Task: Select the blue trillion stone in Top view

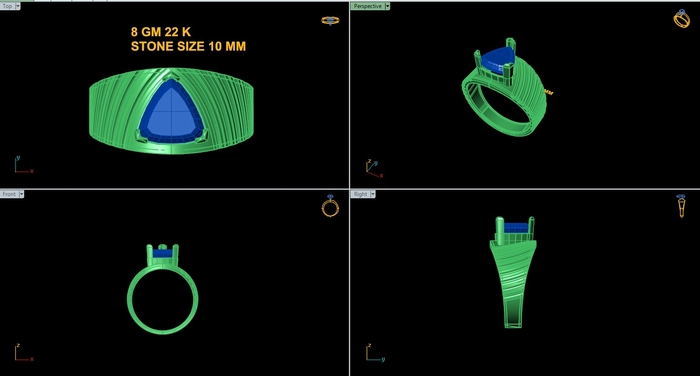Action: [x=171, y=112]
